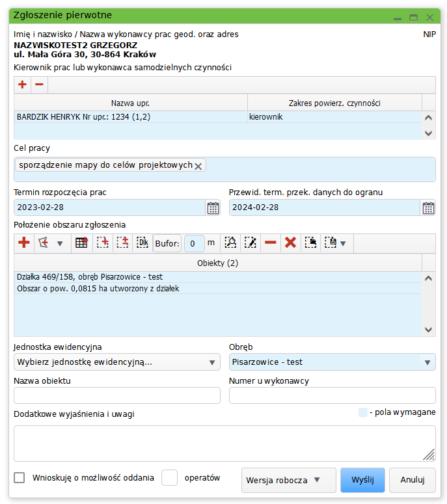Click the red plus icon above the supervisor table
The height and width of the screenshot is (504, 447).
[x=22, y=85]
